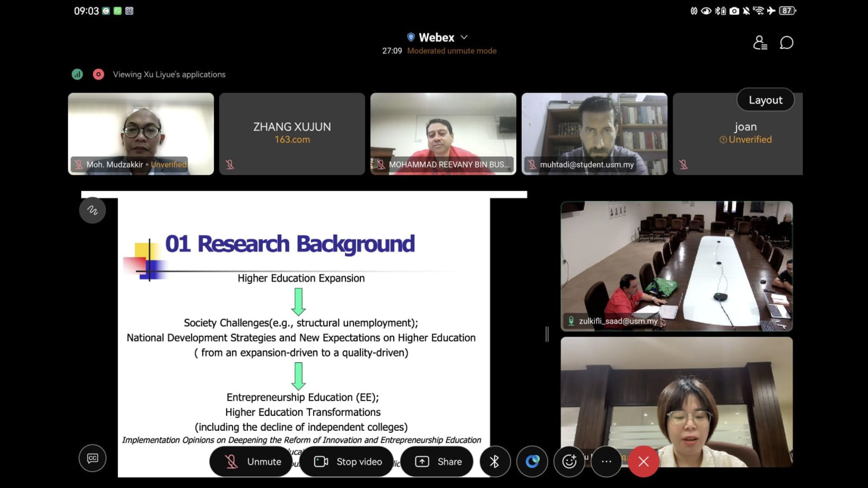
Task: Open the participants list icon
Action: coord(760,43)
